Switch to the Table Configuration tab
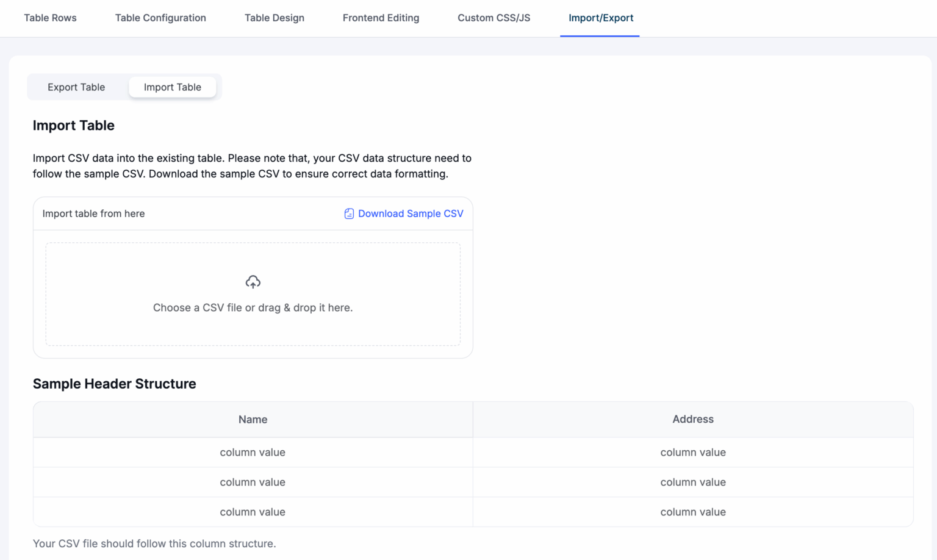Viewport: 937px width, 560px height. [160, 18]
